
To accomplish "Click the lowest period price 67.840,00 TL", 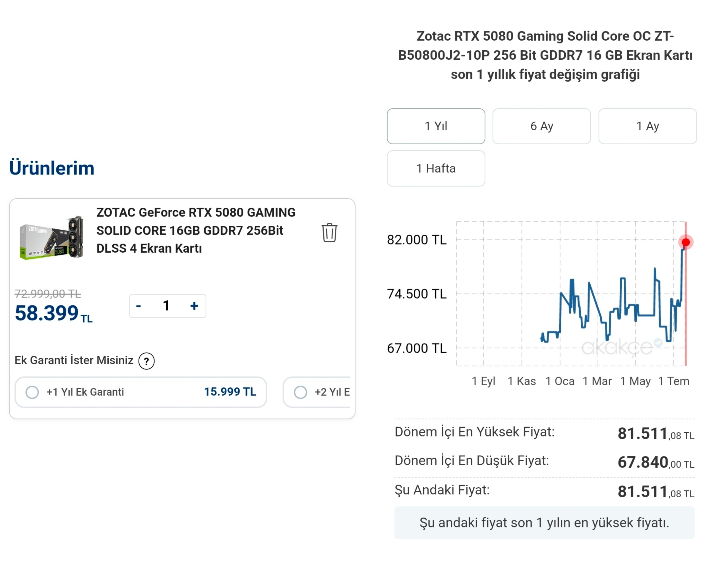I will click(x=656, y=462).
